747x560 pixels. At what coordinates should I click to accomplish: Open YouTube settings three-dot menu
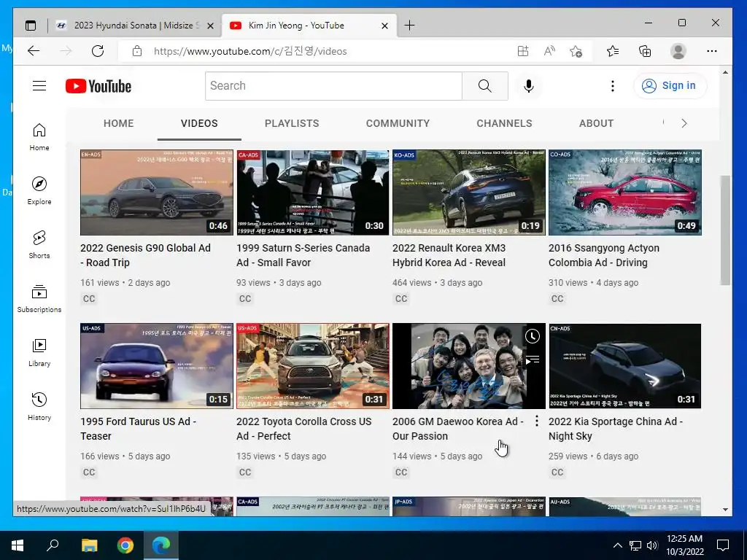tap(612, 86)
